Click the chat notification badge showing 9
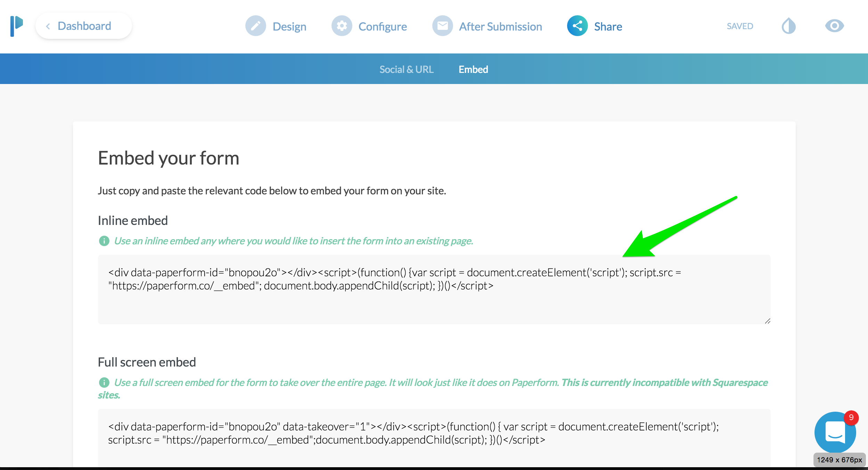The width and height of the screenshot is (868, 470). point(851,418)
